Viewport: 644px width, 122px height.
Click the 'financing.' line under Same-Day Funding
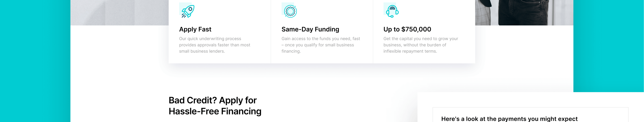(291, 51)
